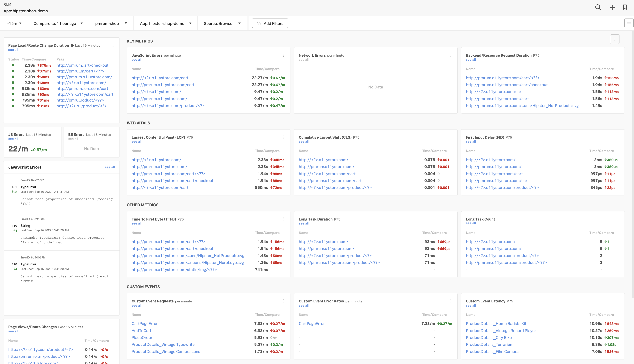Screen dimensions: 634x364
Task: Open Custom Event Error Rates kebab menu
Action: tap(451, 301)
